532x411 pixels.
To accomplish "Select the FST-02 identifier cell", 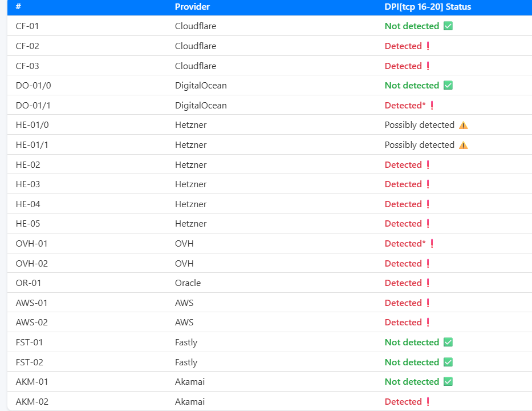I will point(30,362).
